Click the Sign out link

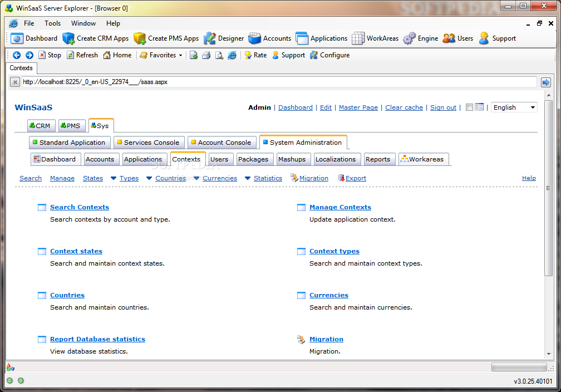[443, 107]
